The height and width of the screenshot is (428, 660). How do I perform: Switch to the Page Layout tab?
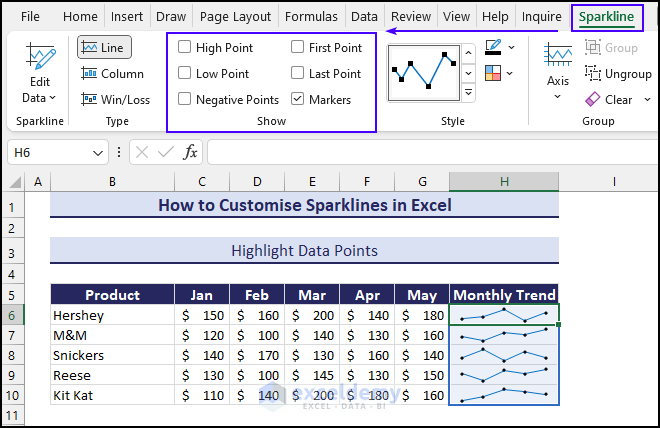tap(235, 17)
